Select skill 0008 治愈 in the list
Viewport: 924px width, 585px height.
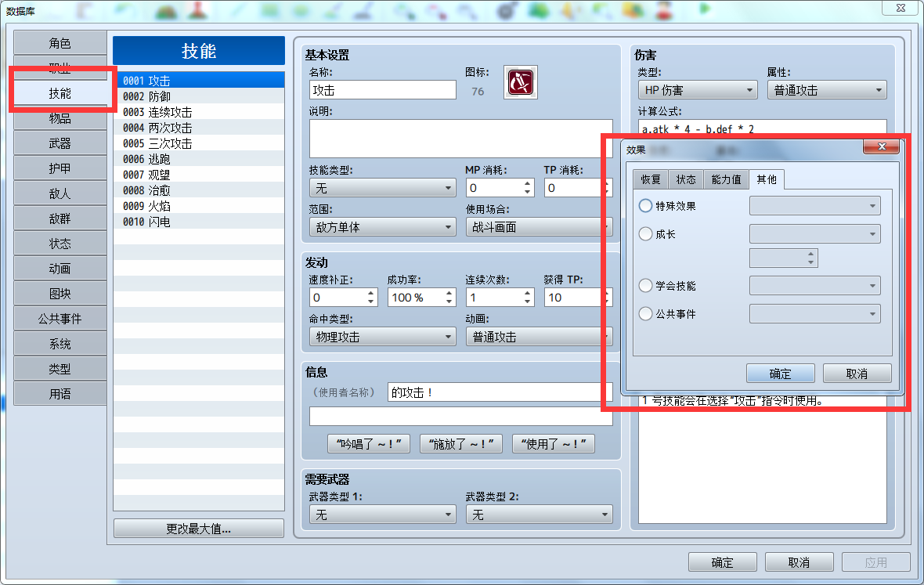pyautogui.click(x=199, y=190)
